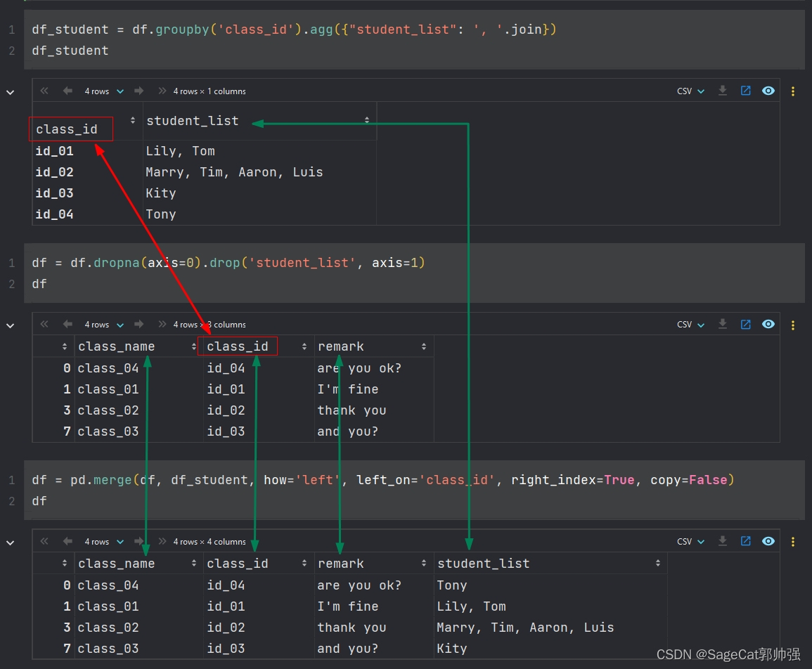The height and width of the screenshot is (669, 812).
Task: Collapse the dropna output cell
Action: [11, 325]
